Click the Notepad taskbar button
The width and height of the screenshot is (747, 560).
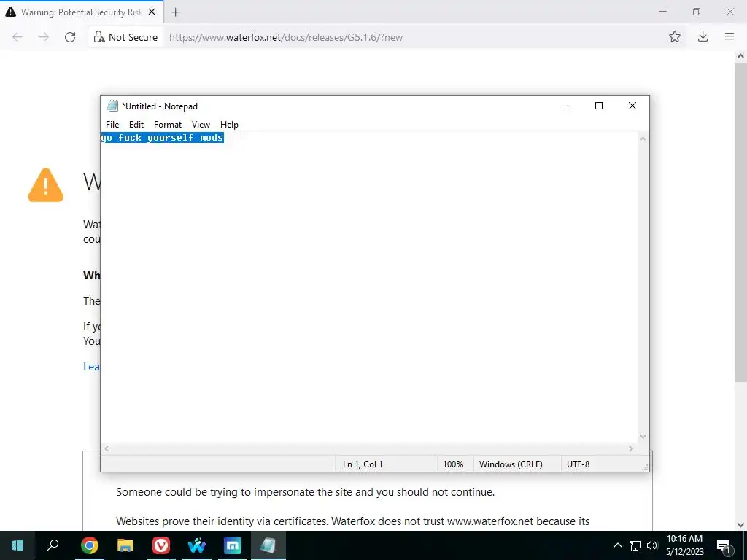pyautogui.click(x=268, y=545)
